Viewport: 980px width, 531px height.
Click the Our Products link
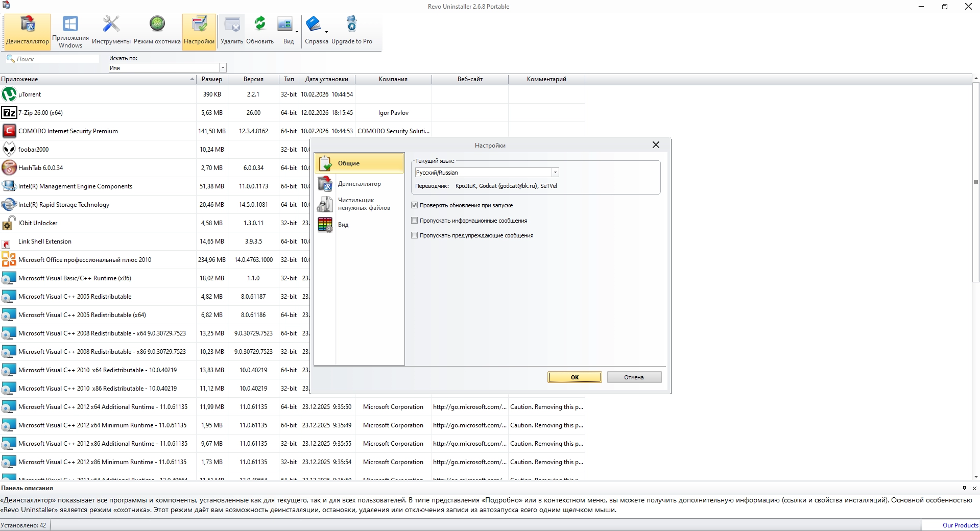tap(960, 525)
